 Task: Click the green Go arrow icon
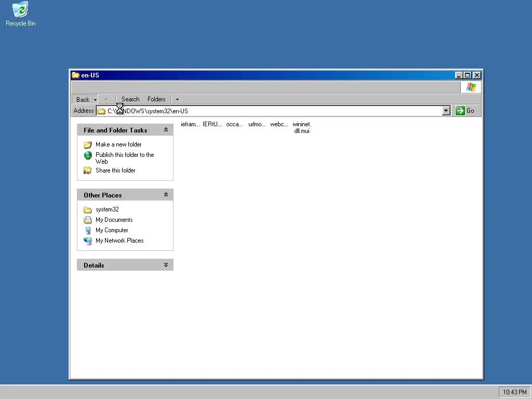click(460, 111)
